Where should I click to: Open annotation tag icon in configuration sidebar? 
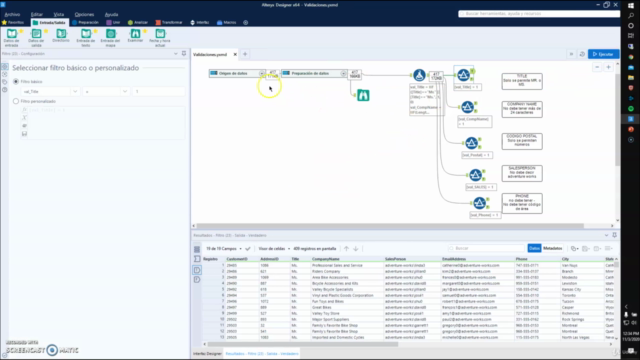[x=4, y=82]
